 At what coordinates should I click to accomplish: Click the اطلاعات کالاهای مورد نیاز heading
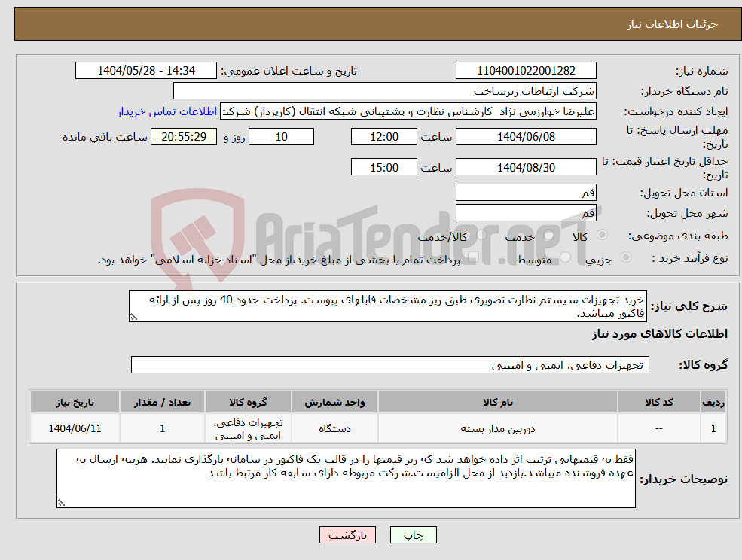(x=660, y=334)
